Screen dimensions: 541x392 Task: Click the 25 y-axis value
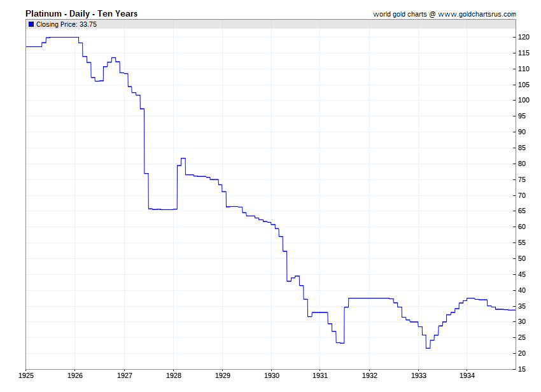point(522,337)
